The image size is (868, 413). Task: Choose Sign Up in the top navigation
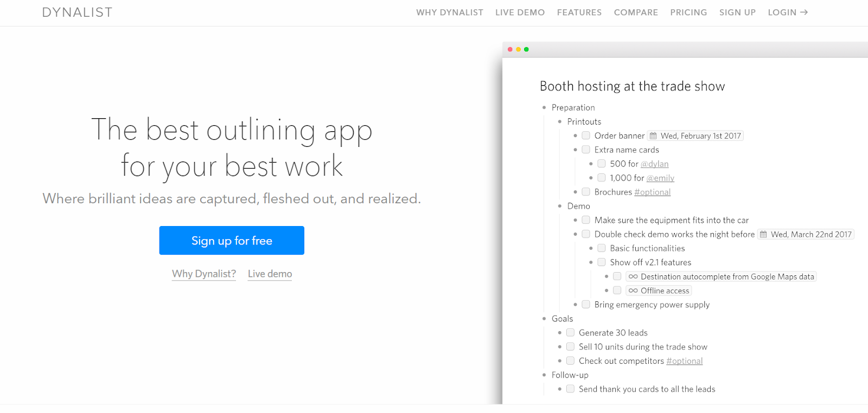(x=737, y=12)
